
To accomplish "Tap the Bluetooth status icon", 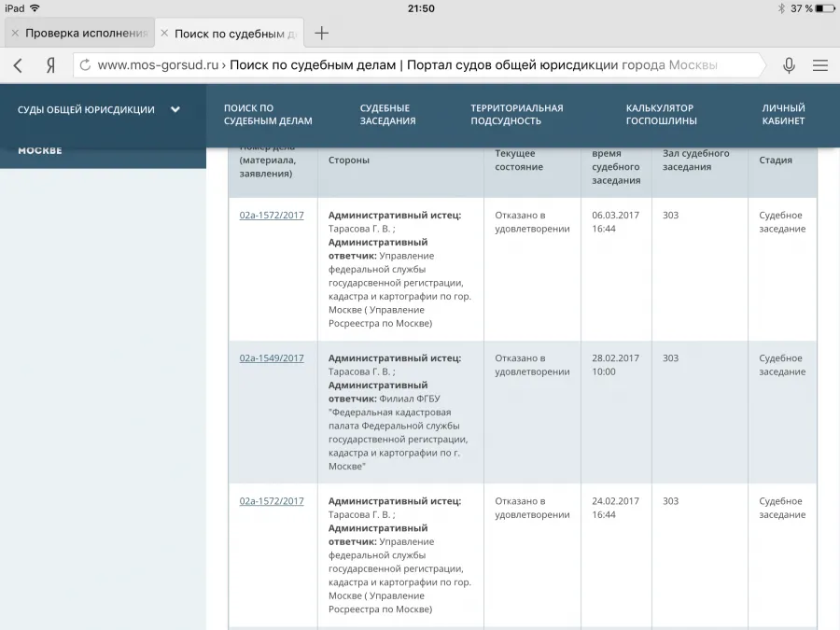I will (781, 8).
